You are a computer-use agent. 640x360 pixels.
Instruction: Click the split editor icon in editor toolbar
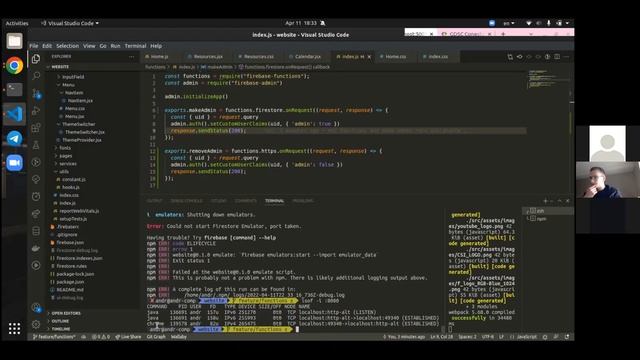point(557,57)
